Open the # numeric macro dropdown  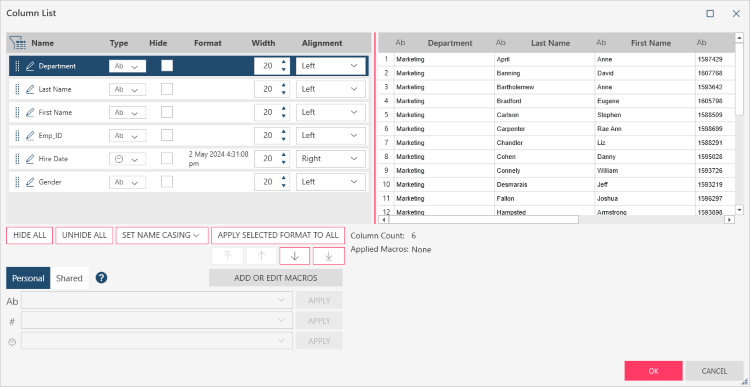point(157,321)
